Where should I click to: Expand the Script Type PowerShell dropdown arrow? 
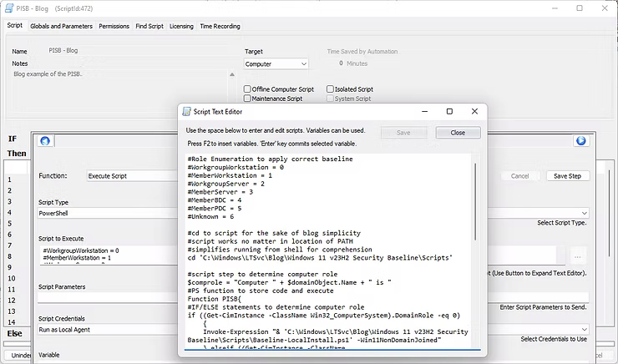tap(584, 213)
